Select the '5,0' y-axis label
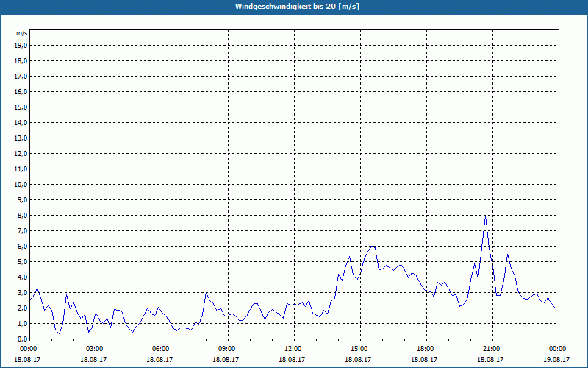The width and height of the screenshot is (588, 368). 23,262
